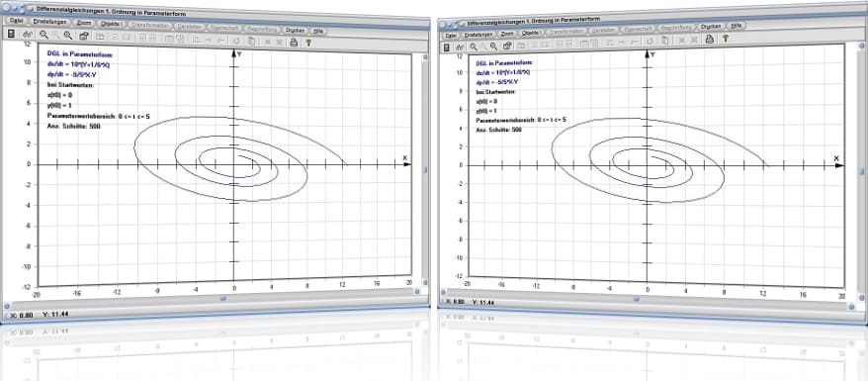The height and width of the screenshot is (381, 868).
Task: Click 'DGL in Parameterform:' text in left window
Action: [80, 54]
